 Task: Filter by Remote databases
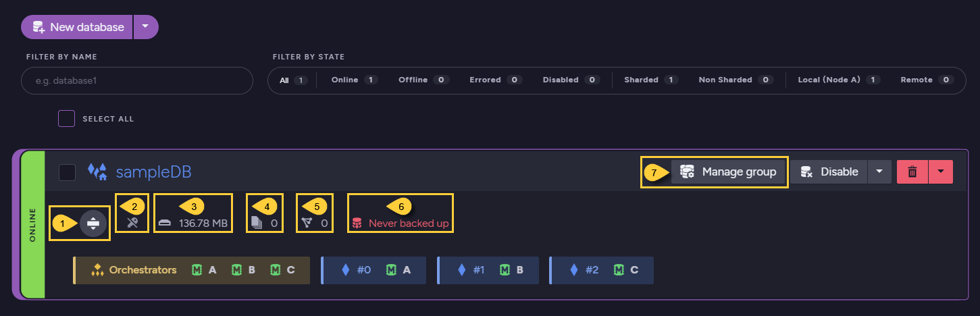926,80
